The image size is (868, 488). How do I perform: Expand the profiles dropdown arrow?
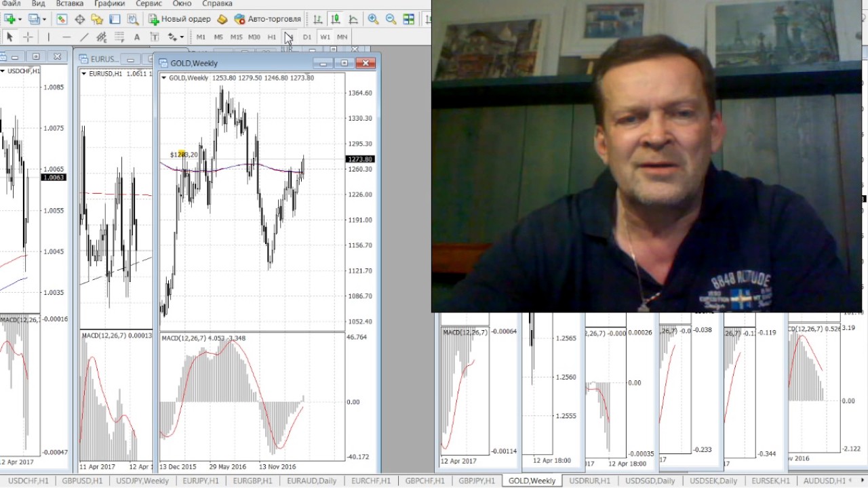[45, 19]
